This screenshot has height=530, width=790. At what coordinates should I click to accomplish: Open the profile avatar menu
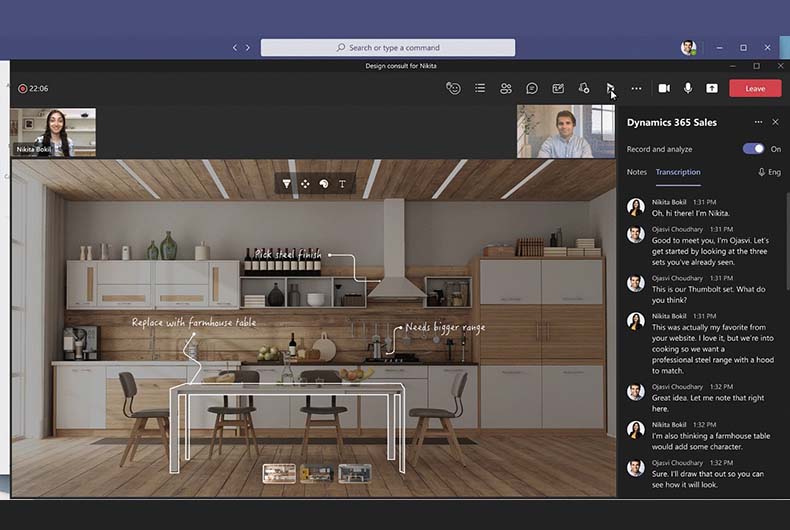688,47
